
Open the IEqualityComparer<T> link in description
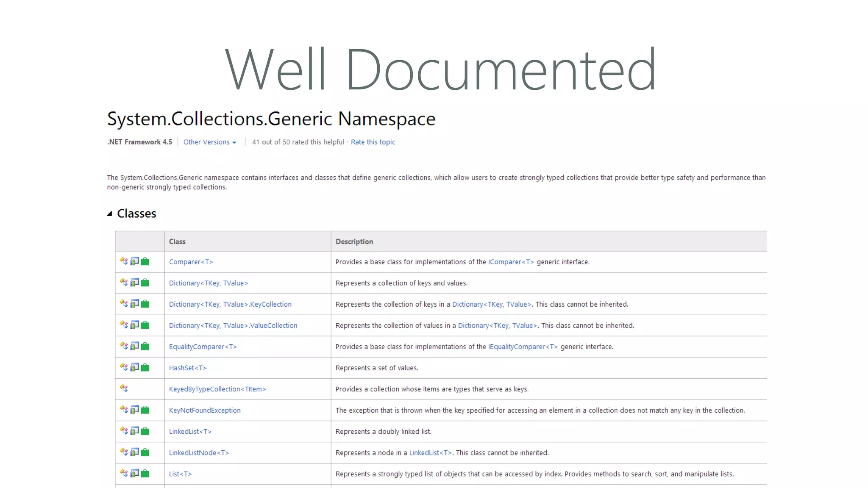click(x=523, y=347)
